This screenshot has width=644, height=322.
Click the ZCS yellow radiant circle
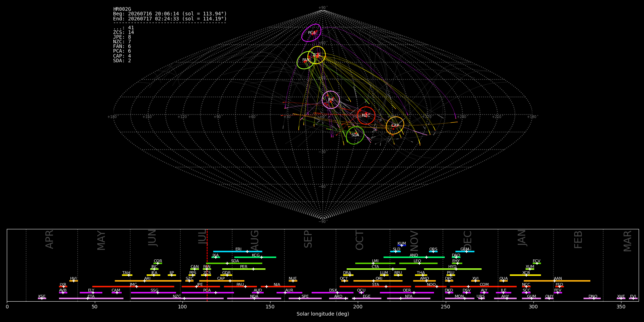pyautogui.click(x=317, y=55)
